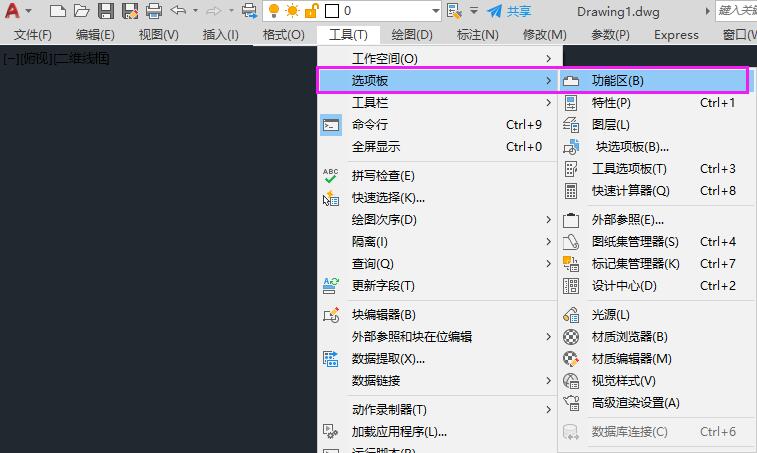Viewport: 757px width, 453px height.
Task: Open the Undo history dropdown arrow
Action: [x=195, y=10]
